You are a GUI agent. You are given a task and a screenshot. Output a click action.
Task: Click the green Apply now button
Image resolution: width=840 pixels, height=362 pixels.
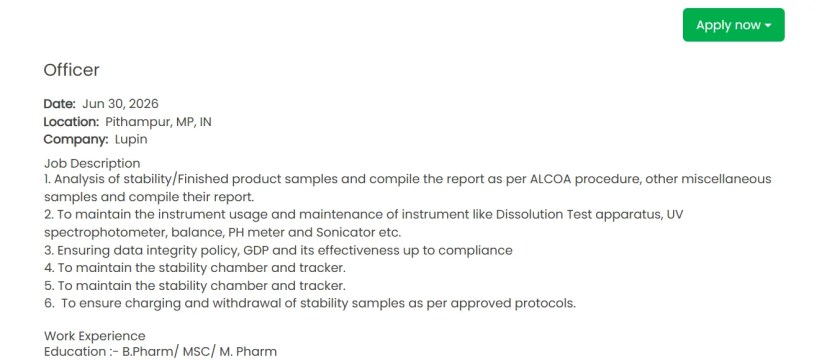[x=733, y=25]
